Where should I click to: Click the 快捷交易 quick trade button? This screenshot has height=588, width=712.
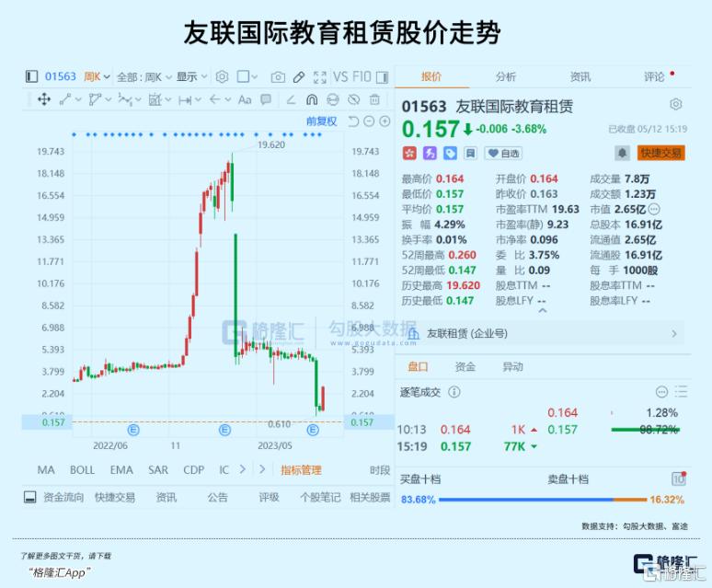(661, 153)
